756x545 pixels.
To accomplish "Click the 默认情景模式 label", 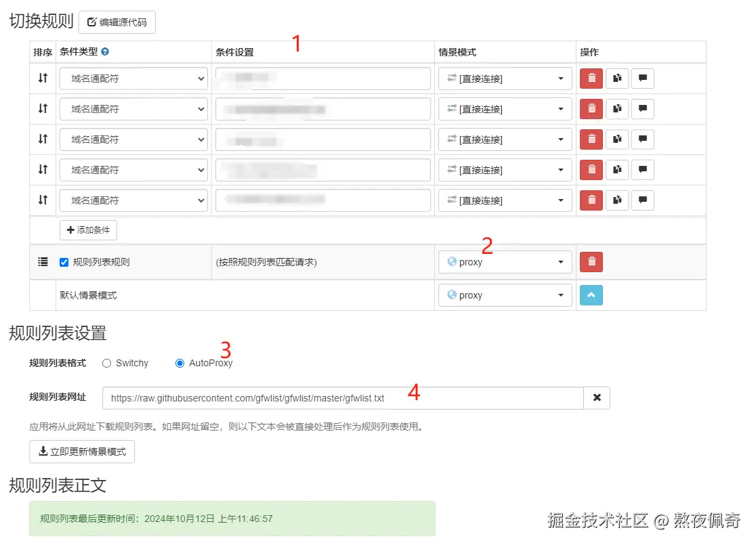I will point(88,295).
